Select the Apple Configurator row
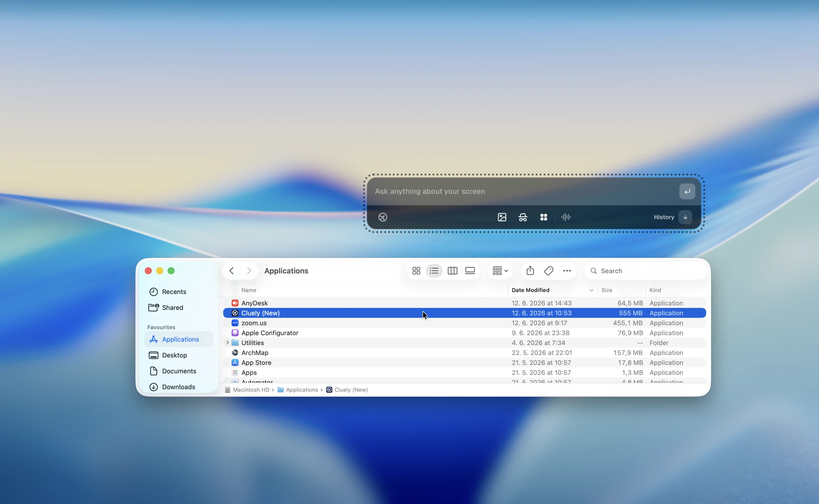The image size is (819, 504). click(x=464, y=333)
